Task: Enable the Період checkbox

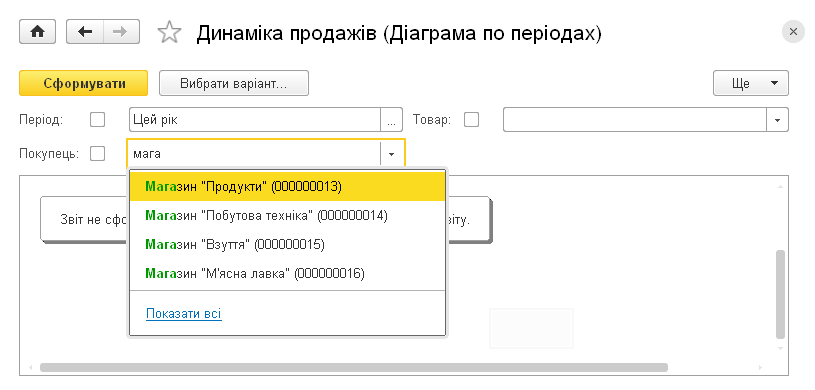Action: click(x=97, y=120)
